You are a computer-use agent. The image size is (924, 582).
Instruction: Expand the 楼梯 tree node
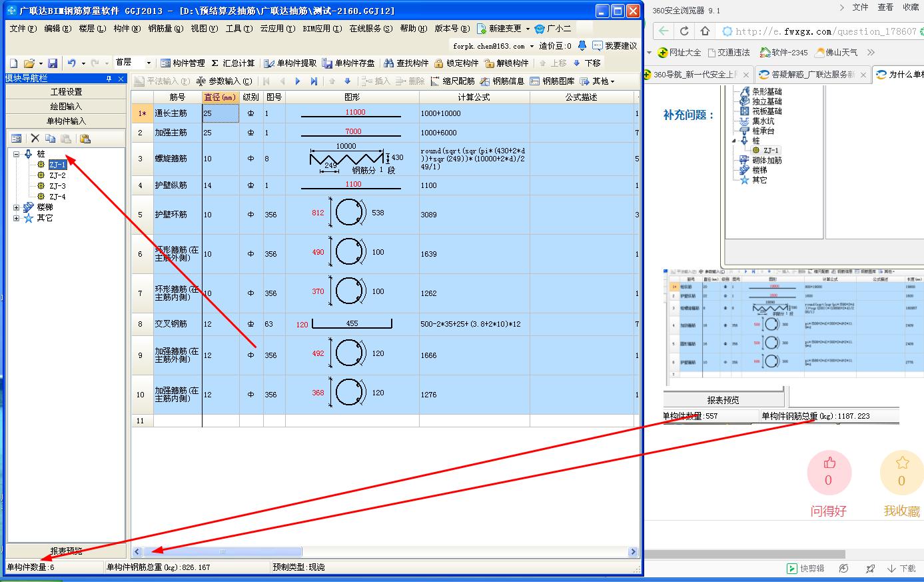coord(16,207)
